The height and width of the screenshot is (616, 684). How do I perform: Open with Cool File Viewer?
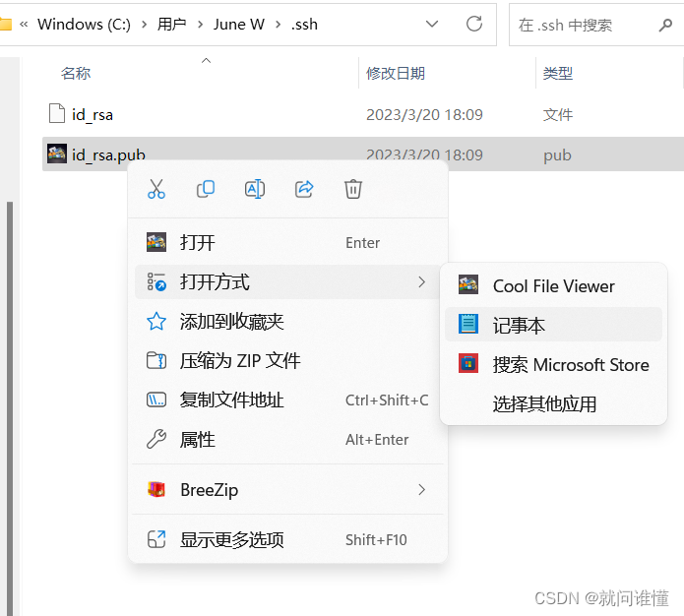click(553, 285)
